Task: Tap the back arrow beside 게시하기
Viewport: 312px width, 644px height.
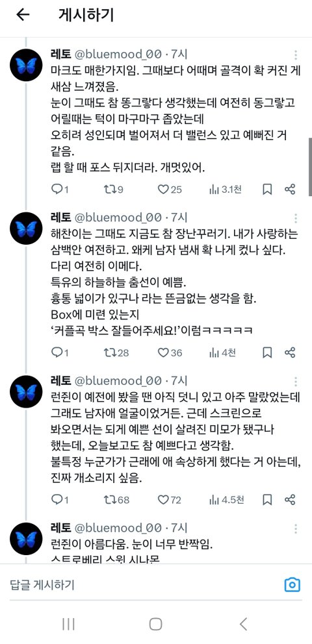Action: [x=23, y=15]
